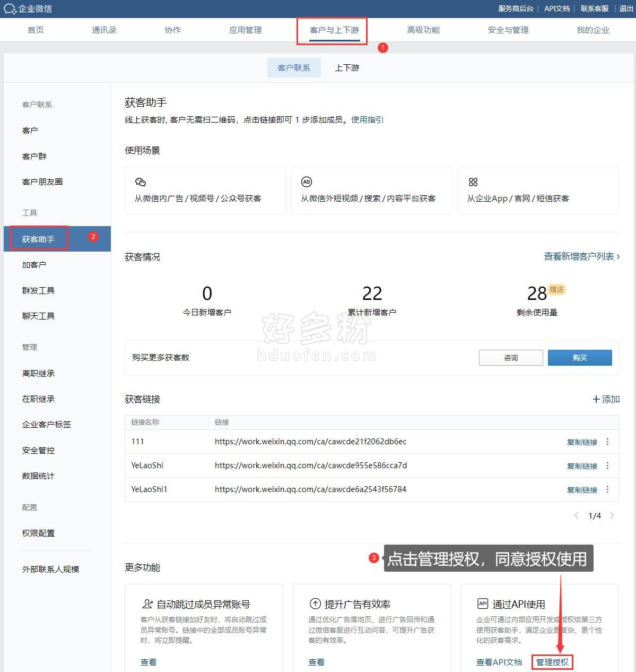636x672 pixels.
Task: Select 获客助手 in sidebar
Action: (57, 239)
